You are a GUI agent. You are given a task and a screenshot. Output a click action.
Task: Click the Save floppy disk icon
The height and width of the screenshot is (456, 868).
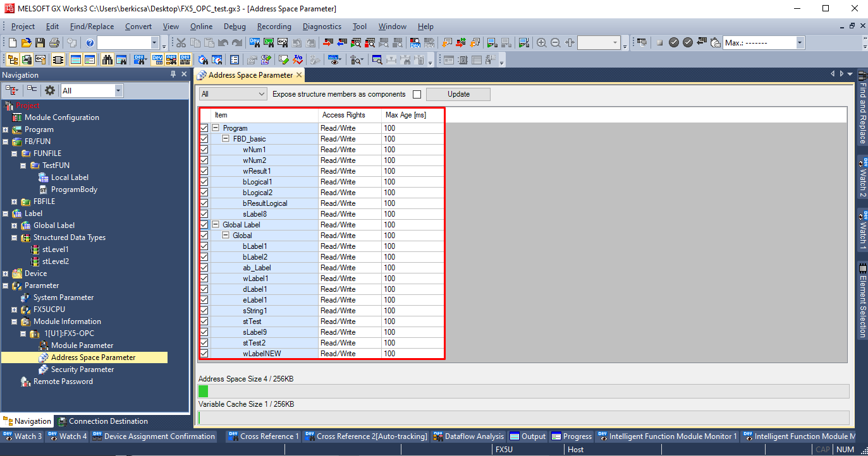[40, 42]
